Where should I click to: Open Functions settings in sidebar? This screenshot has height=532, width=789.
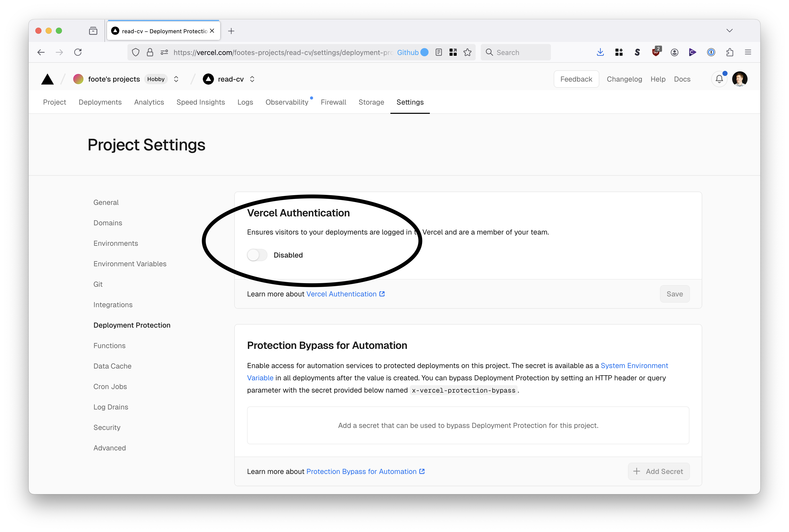109,345
